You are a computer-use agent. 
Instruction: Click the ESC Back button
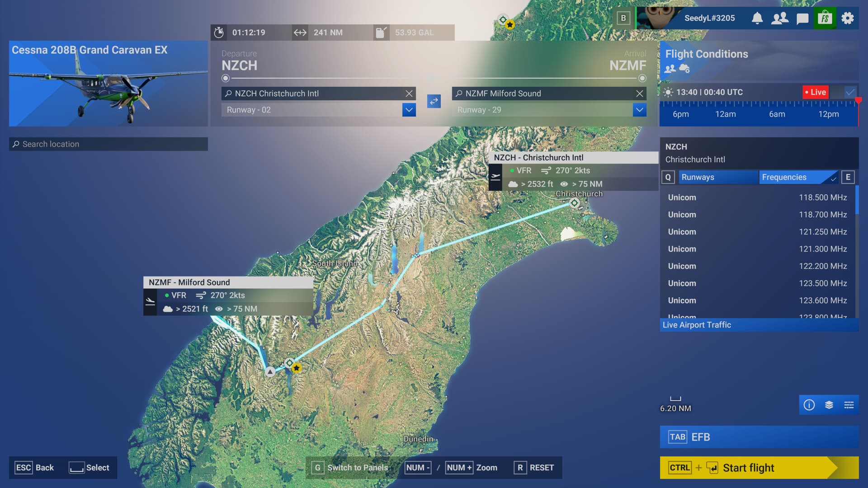point(34,468)
